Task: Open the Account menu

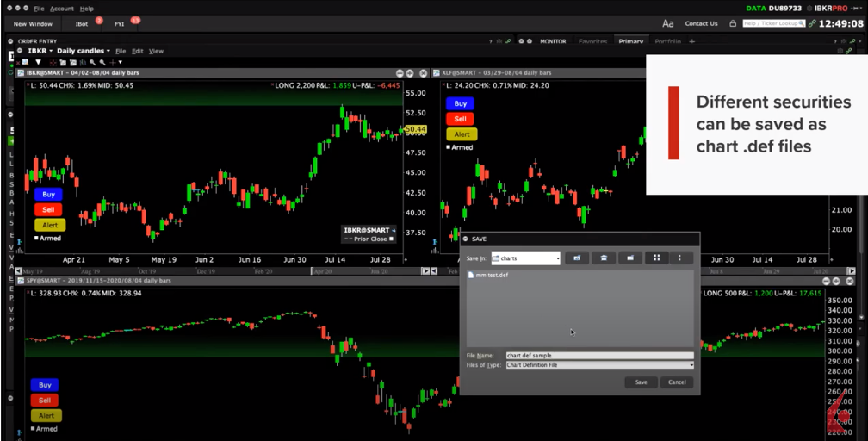Action: (x=62, y=8)
